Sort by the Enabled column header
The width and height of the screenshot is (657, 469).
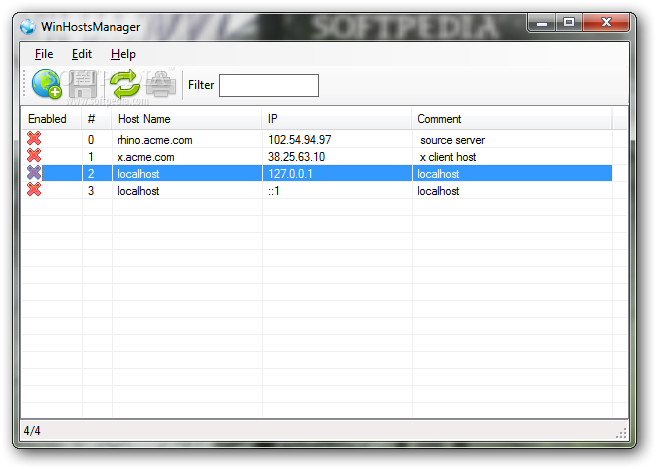click(x=52, y=119)
